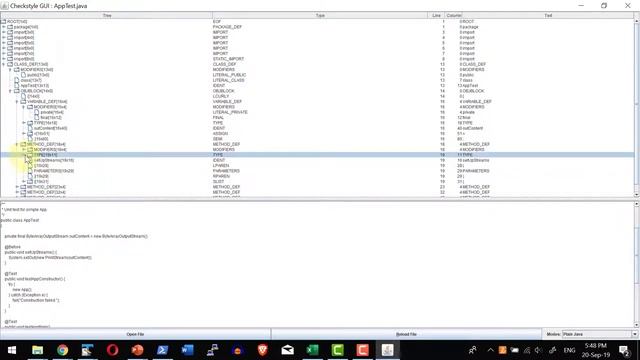Click the Text column header

pos(548,15)
